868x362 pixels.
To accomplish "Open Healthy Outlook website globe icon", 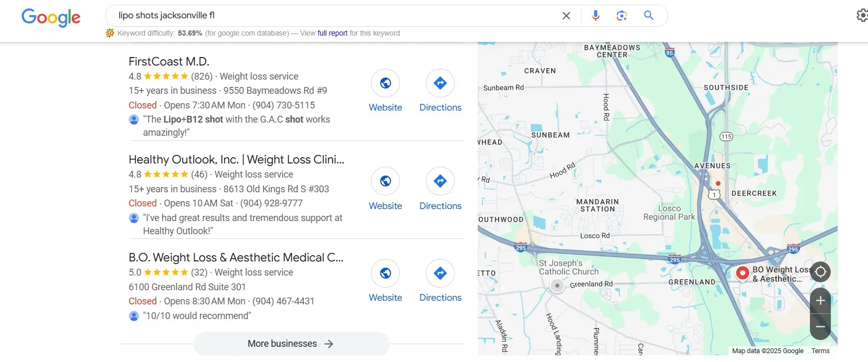I will (386, 181).
